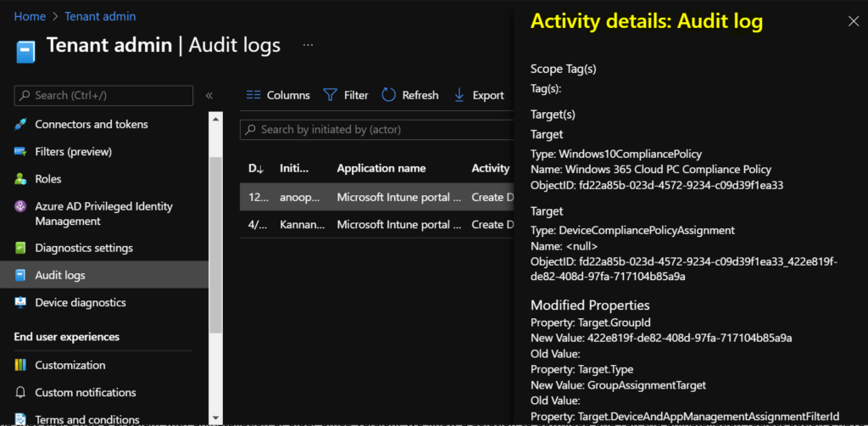
Task: Click the Type: Windows10CompliancePolicy text
Action: tap(616, 154)
